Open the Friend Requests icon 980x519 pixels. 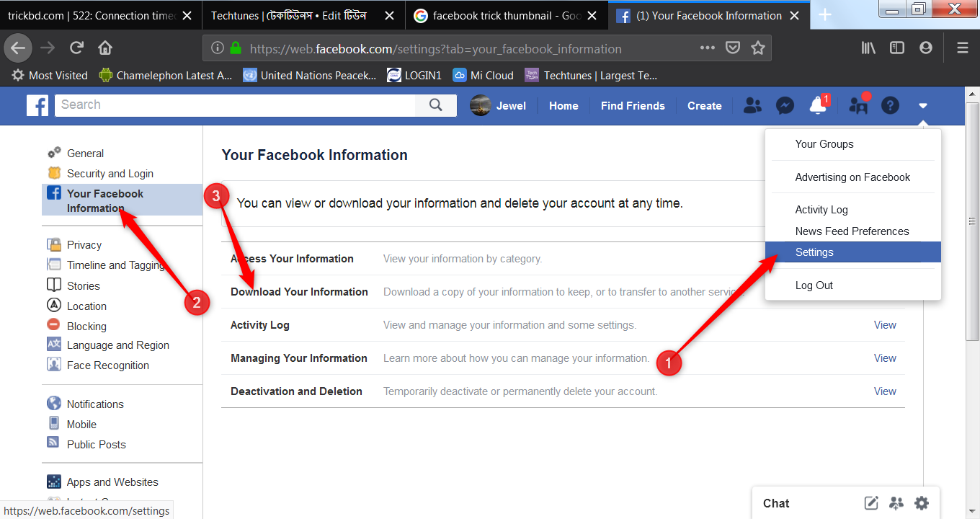coord(752,106)
